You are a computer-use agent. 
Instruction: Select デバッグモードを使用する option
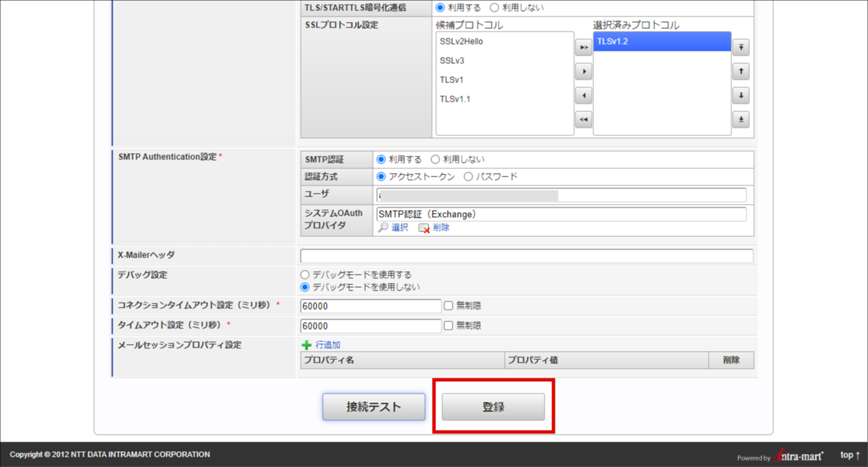[305, 275]
